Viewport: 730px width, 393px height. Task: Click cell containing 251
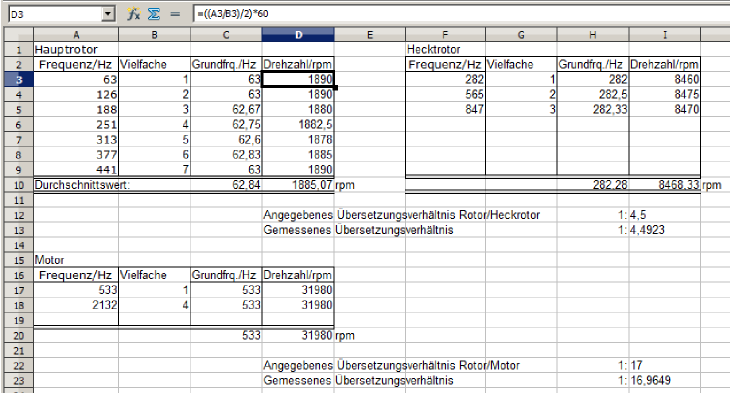(x=76, y=124)
